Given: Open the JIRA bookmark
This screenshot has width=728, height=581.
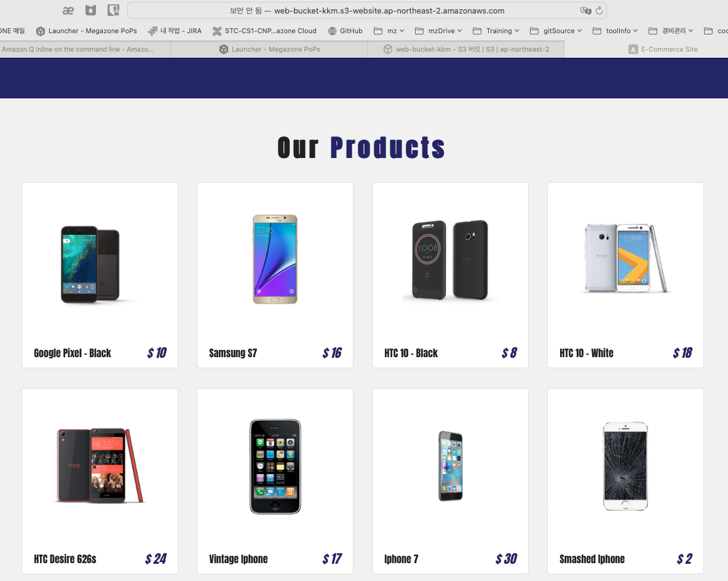Looking at the screenshot, I should click(x=175, y=31).
